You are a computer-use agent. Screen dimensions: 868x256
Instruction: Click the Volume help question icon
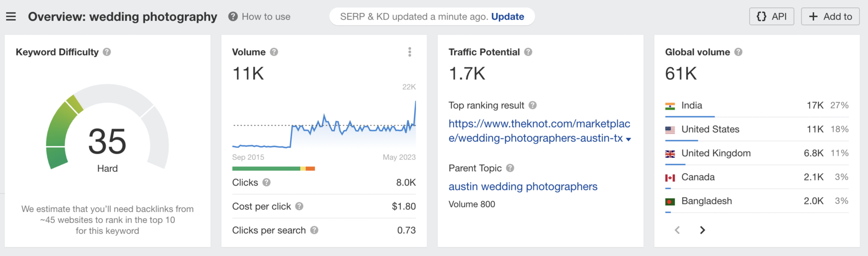tap(274, 52)
